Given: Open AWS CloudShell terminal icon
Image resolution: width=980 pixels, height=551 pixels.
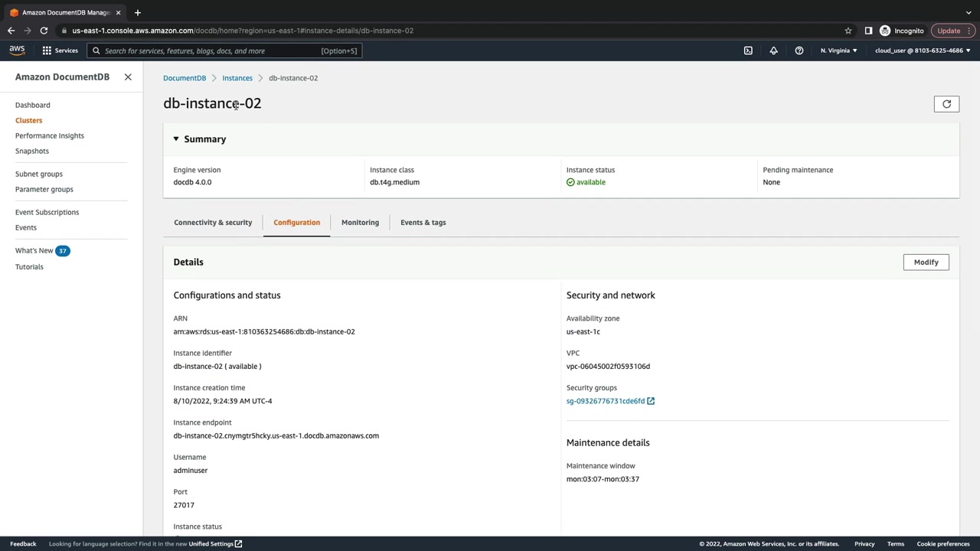Looking at the screenshot, I should [x=748, y=51].
